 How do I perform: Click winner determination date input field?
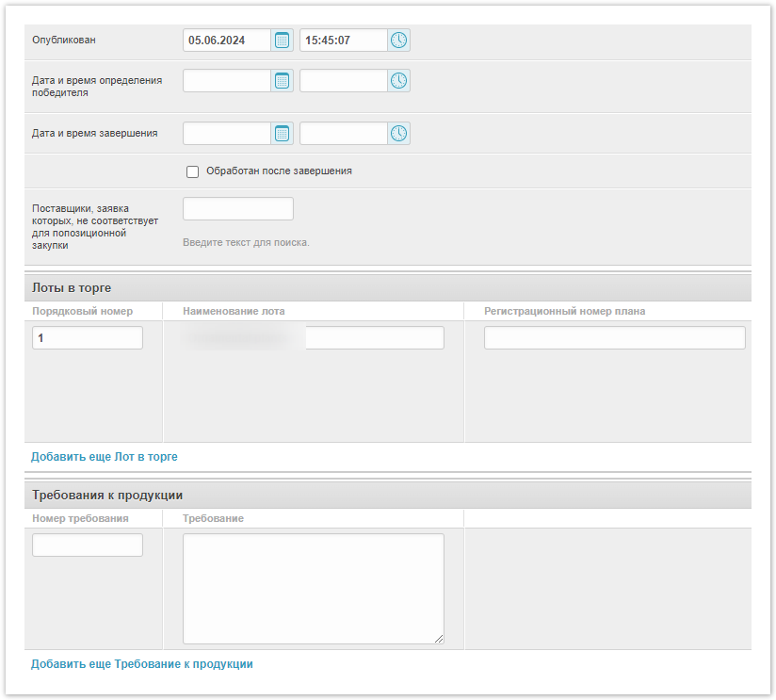tap(227, 81)
